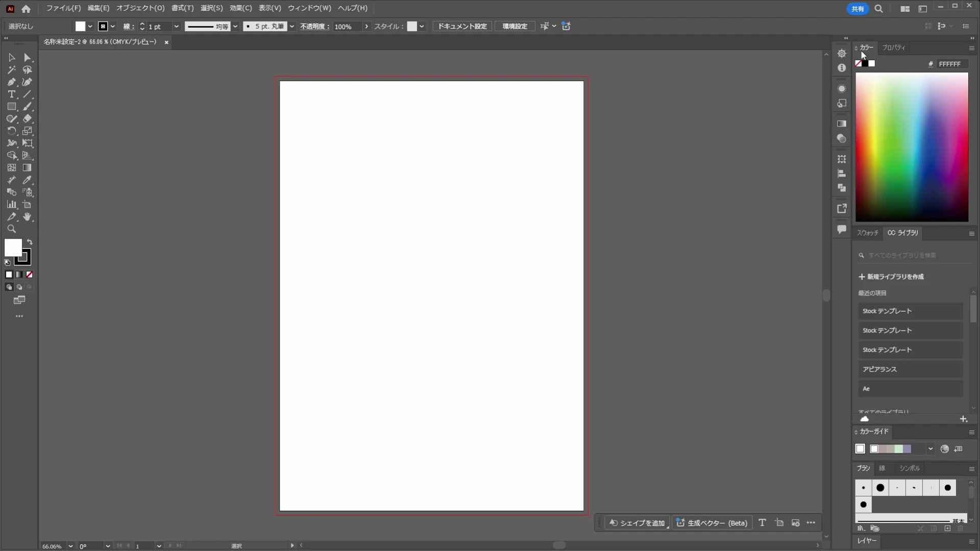The height and width of the screenshot is (551, 980).
Task: Select the Paintbrush tool
Action: point(28,107)
